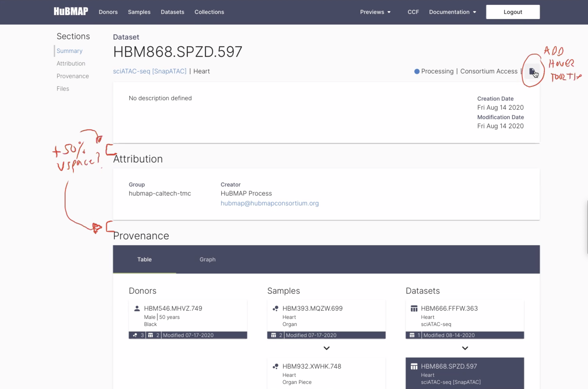This screenshot has width=588, height=389.
Task: Click the Logout button
Action: (513, 12)
